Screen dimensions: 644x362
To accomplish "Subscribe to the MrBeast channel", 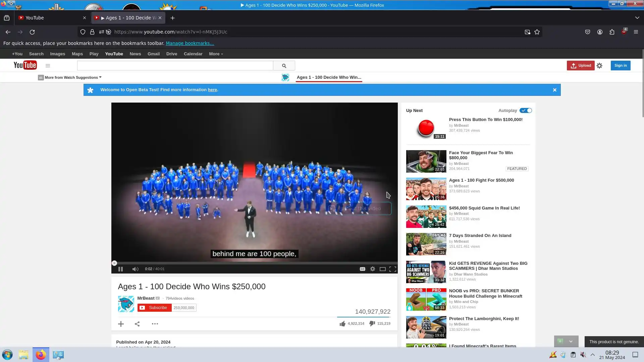I will [x=154, y=308].
